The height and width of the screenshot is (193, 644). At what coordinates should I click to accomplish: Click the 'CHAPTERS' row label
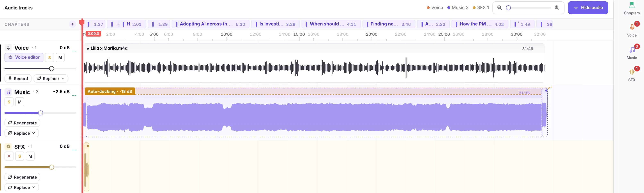[17, 24]
